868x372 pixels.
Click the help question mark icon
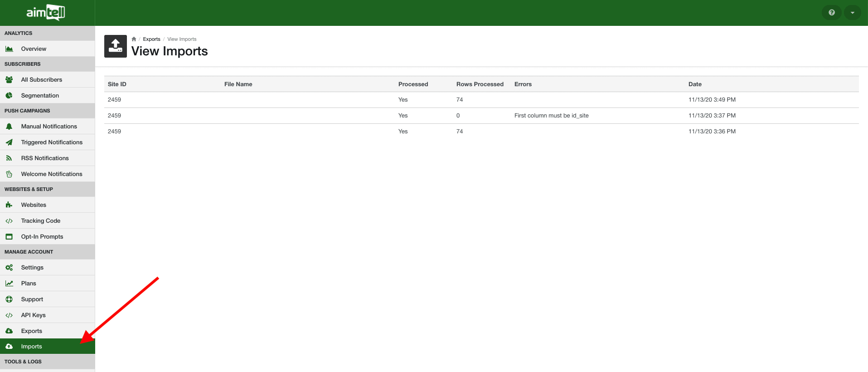click(x=831, y=13)
